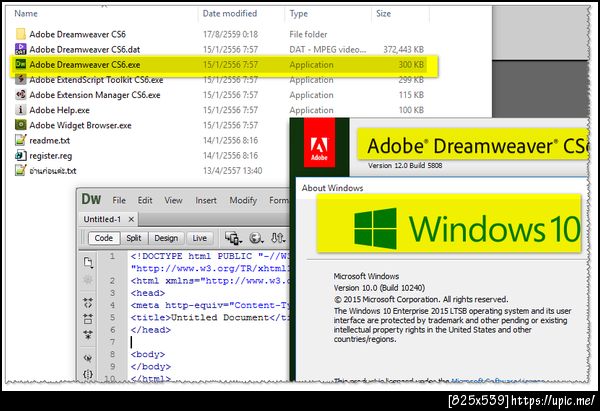This screenshot has height=411, width=600.
Task: Open the Insert menu in Dreamweaver
Action: pos(206,200)
